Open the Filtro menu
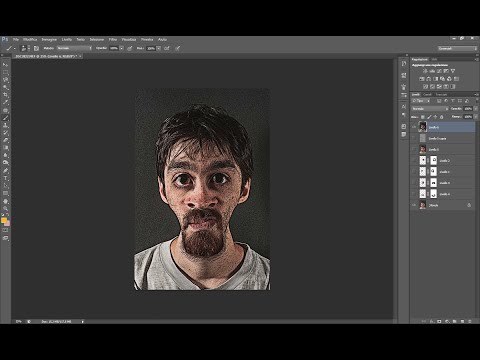The image size is (480, 360). click(x=113, y=39)
